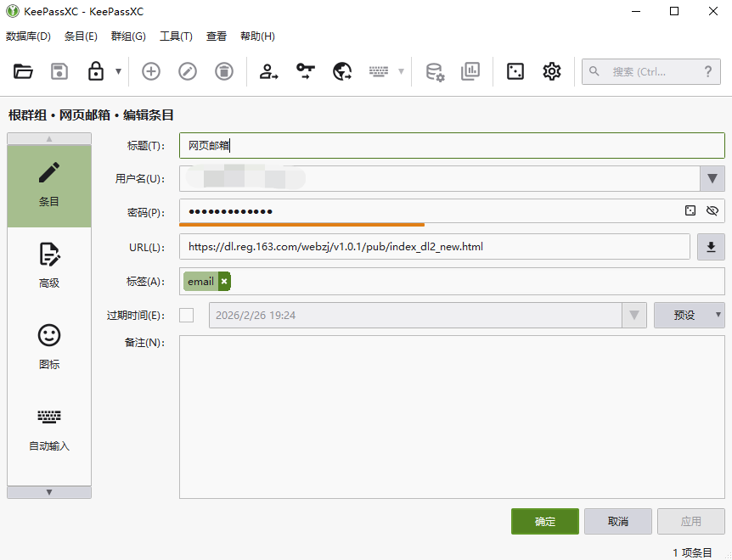Click in the URL field
732x560 pixels.
pyautogui.click(x=435, y=247)
